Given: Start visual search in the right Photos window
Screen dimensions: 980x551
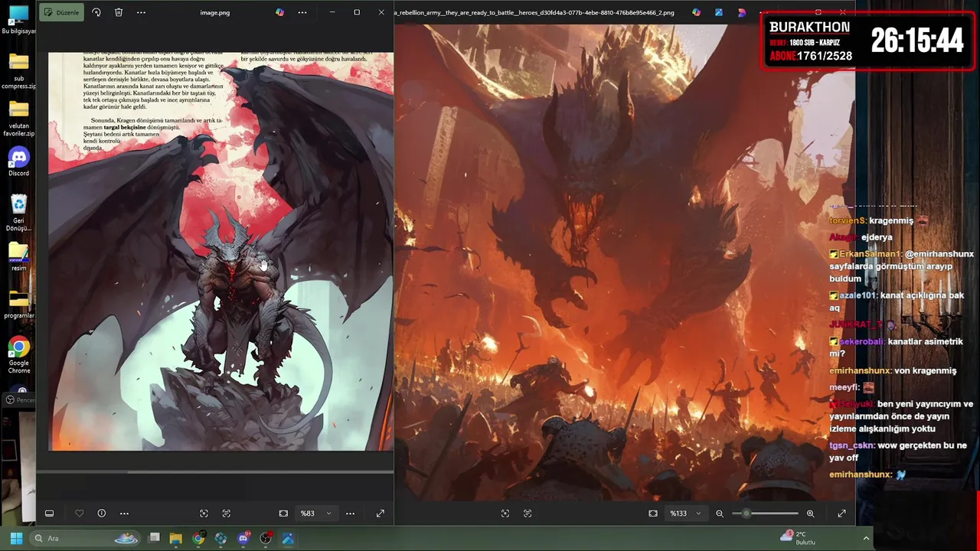Looking at the screenshot, I should (505, 514).
